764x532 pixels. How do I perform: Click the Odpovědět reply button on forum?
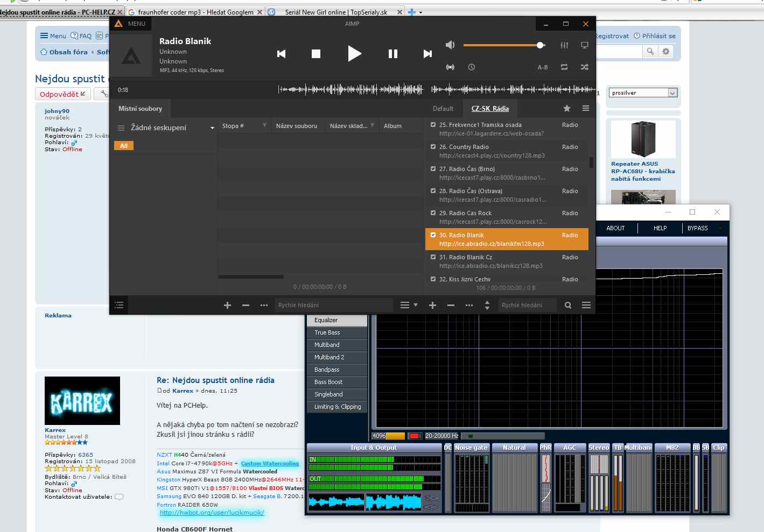click(62, 94)
